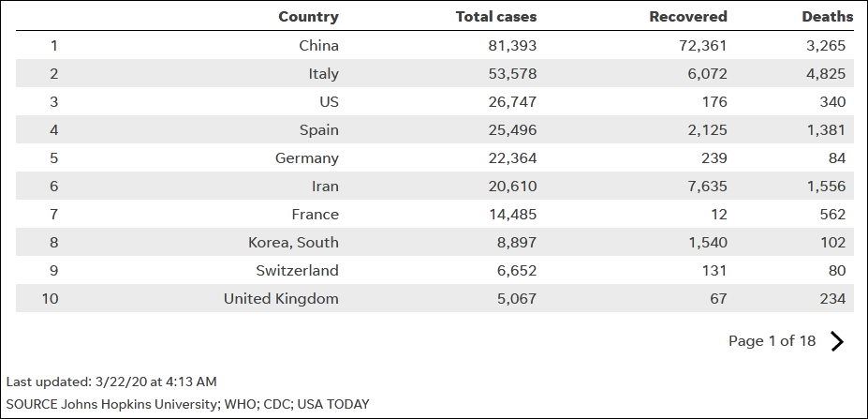The height and width of the screenshot is (419, 868).
Task: Sort by Country column header
Action: click(308, 17)
